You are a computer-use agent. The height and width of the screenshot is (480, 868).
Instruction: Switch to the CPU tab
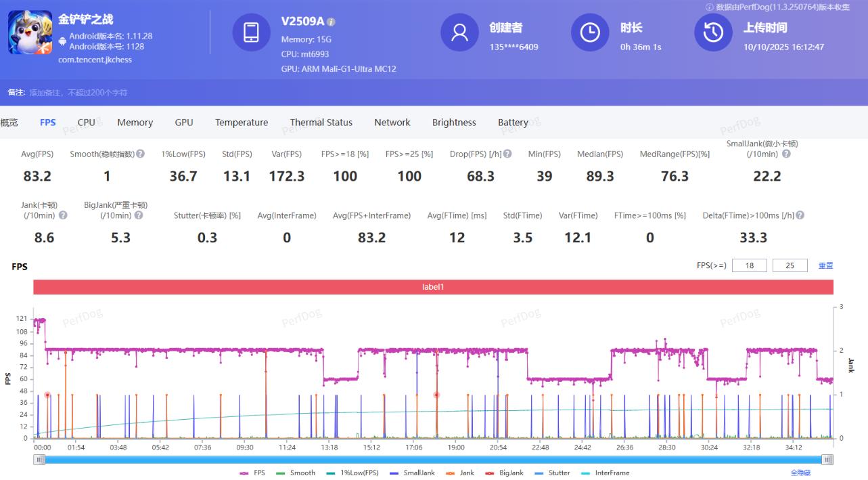tap(86, 123)
